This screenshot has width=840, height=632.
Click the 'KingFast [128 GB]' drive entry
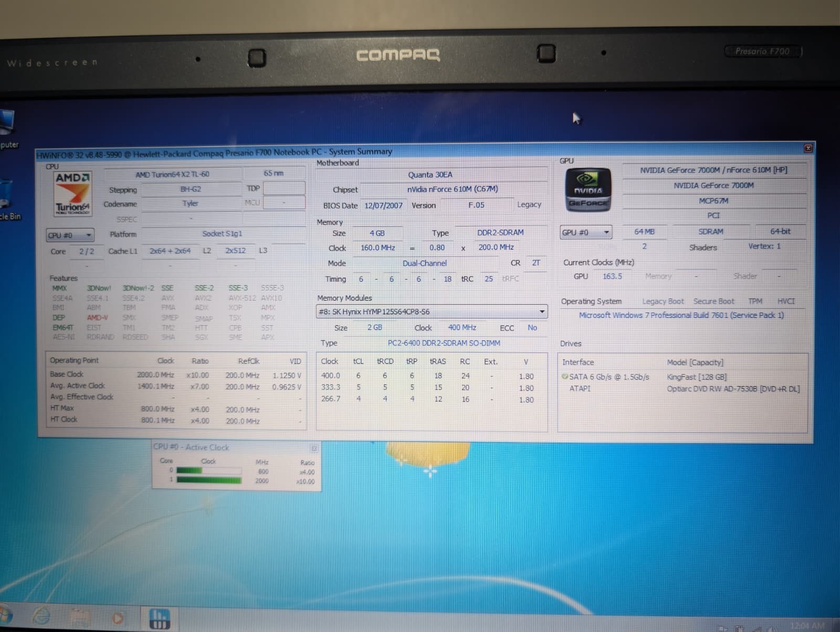tap(697, 377)
